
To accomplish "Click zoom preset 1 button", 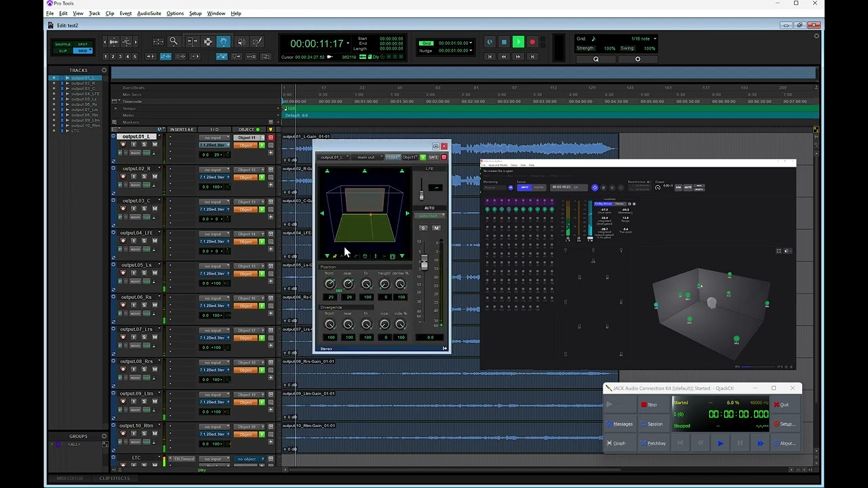I will (105, 56).
